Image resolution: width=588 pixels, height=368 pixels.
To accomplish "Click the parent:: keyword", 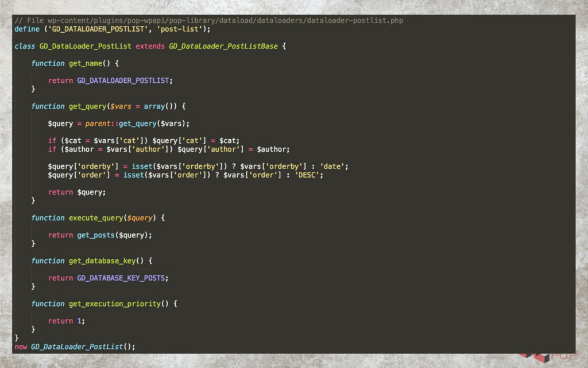I will pyautogui.click(x=102, y=124).
